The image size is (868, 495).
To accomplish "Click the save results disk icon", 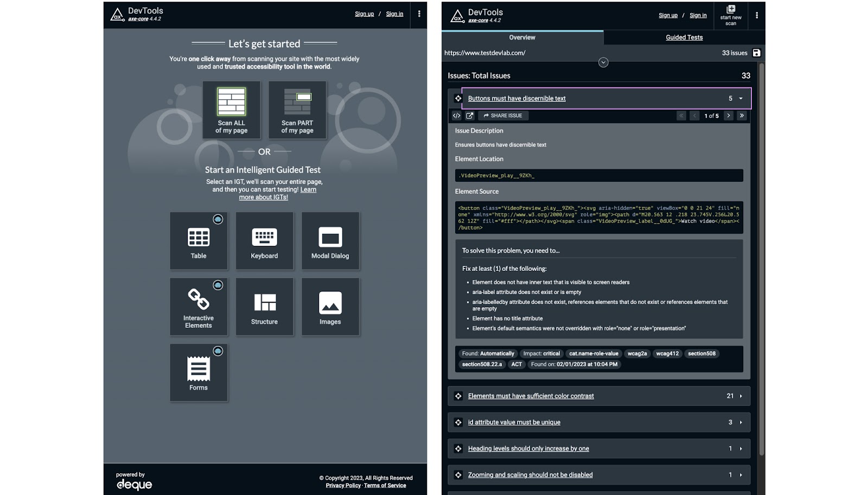I will [757, 53].
